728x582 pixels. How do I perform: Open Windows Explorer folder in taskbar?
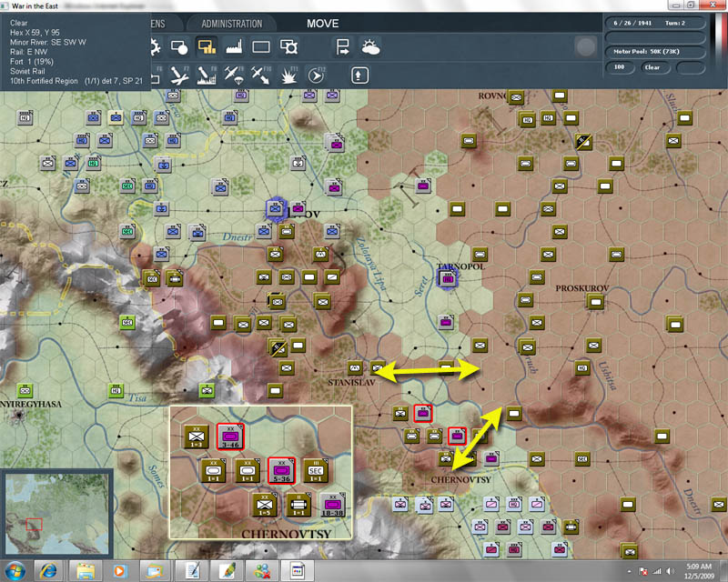click(86, 571)
